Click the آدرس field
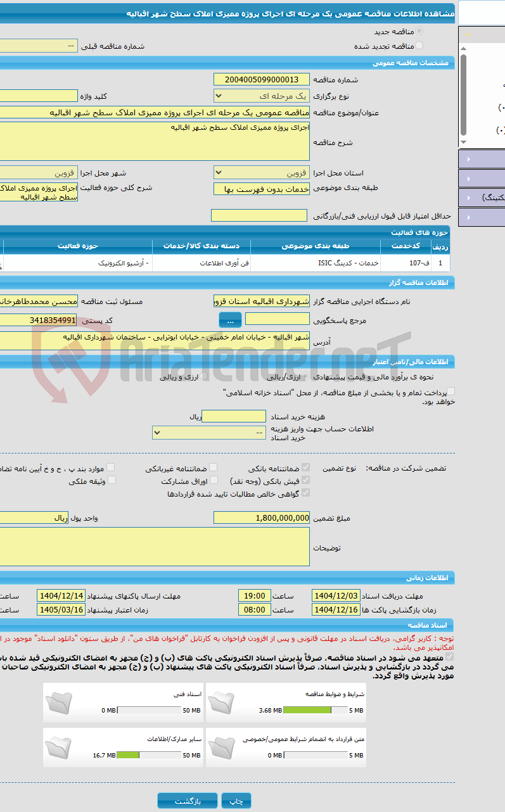Image resolution: width=505 pixels, height=812 pixels. (155, 341)
